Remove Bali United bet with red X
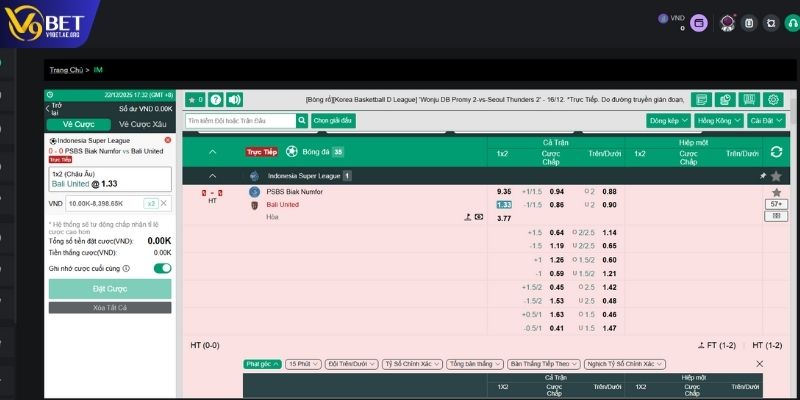The height and width of the screenshot is (400, 800). 167,140
